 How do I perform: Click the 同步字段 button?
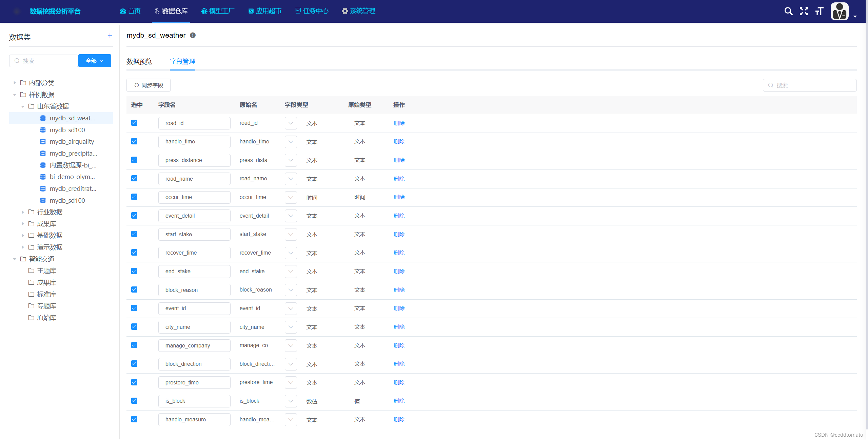click(x=149, y=85)
